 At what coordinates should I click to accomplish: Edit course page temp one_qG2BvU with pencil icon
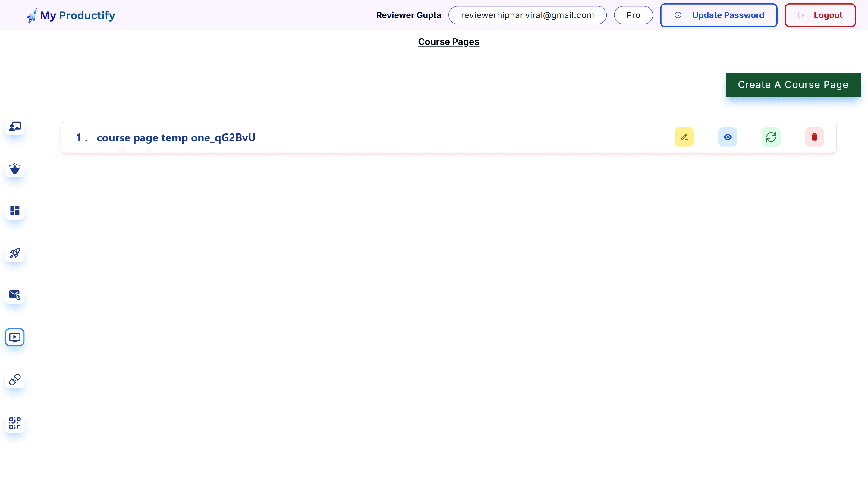tap(684, 137)
